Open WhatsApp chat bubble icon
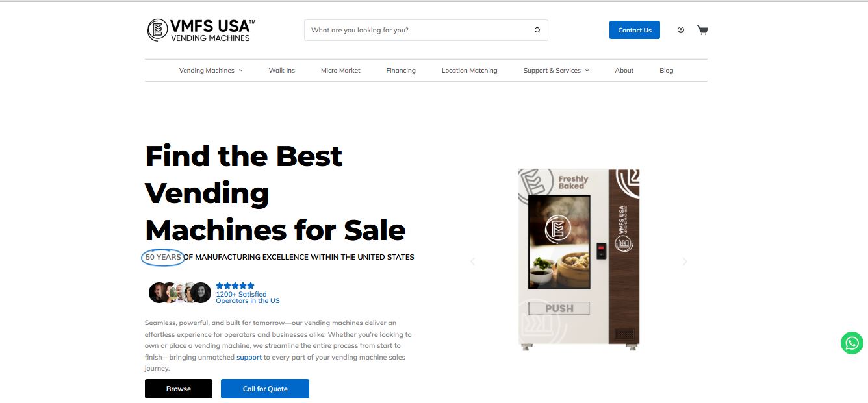This screenshot has width=868, height=403. [852, 343]
